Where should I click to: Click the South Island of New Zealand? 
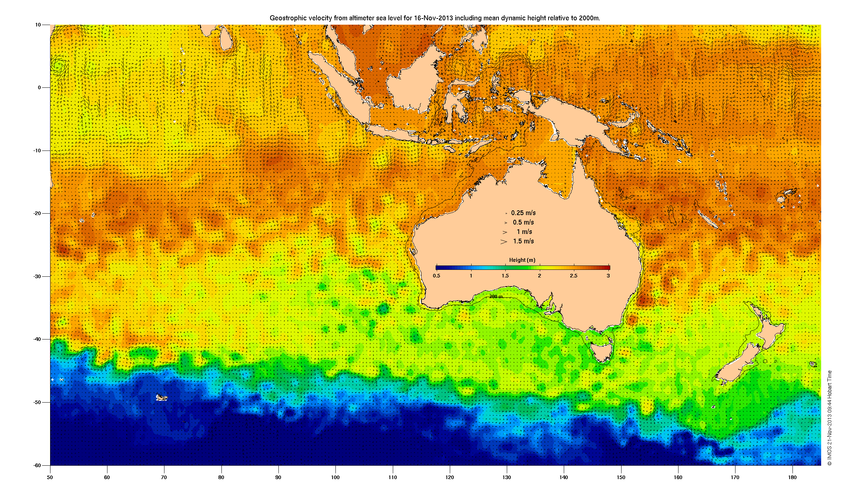point(737,363)
